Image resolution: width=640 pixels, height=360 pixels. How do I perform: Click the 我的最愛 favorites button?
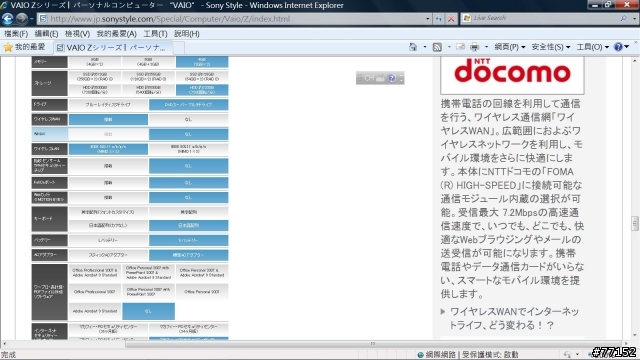[25, 47]
